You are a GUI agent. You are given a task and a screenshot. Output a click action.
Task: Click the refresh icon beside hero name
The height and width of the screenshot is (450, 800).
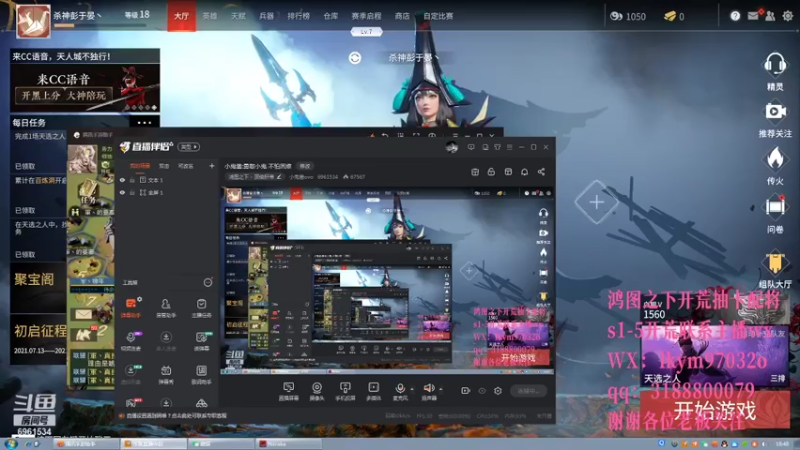click(355, 58)
